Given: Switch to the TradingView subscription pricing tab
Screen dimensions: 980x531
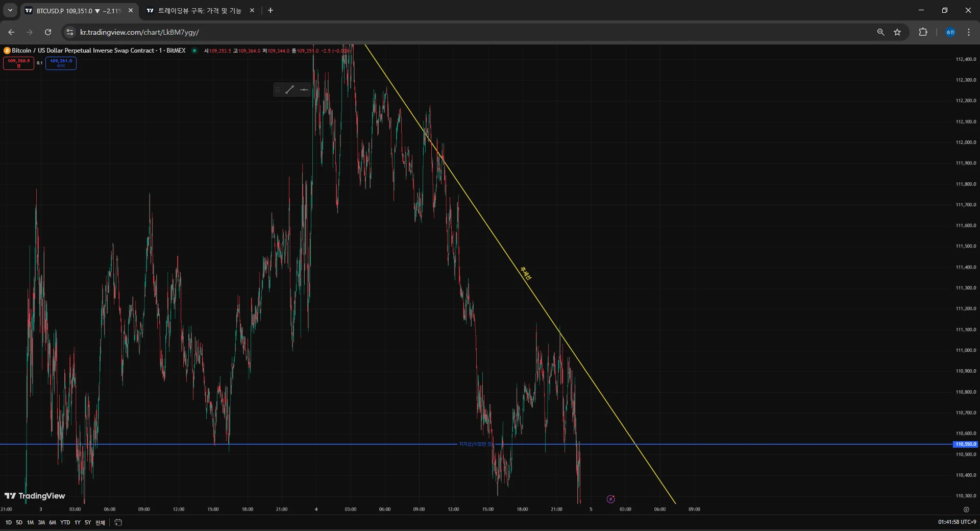Looking at the screenshot, I should 199,10.
